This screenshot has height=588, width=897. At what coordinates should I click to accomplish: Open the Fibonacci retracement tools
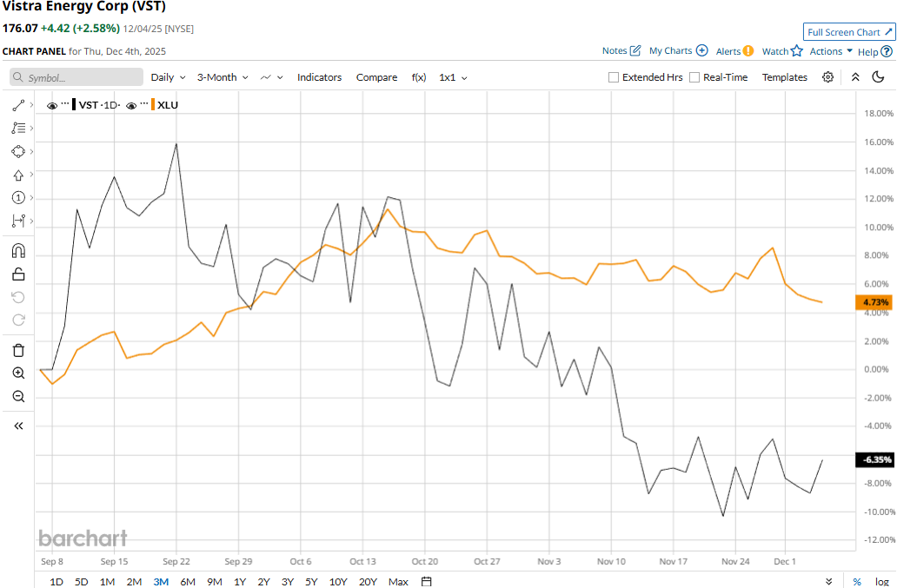(x=18, y=128)
